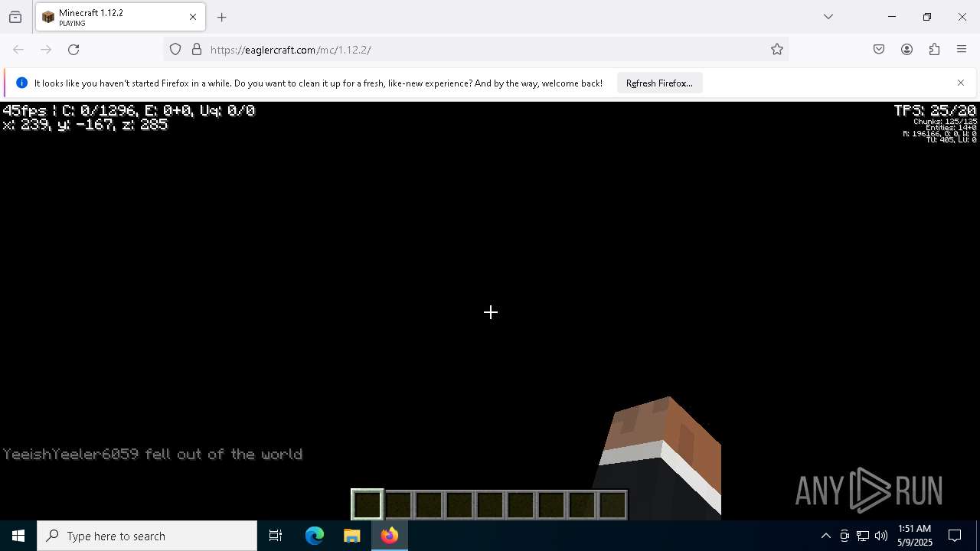This screenshot has height=551, width=980.
Task: Click the player coordinates debug text
Action: (x=85, y=124)
